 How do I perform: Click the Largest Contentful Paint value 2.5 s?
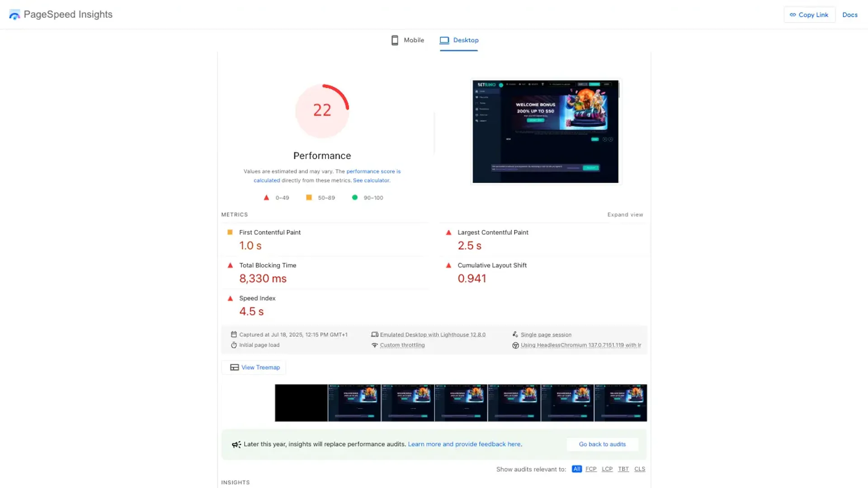coord(469,246)
